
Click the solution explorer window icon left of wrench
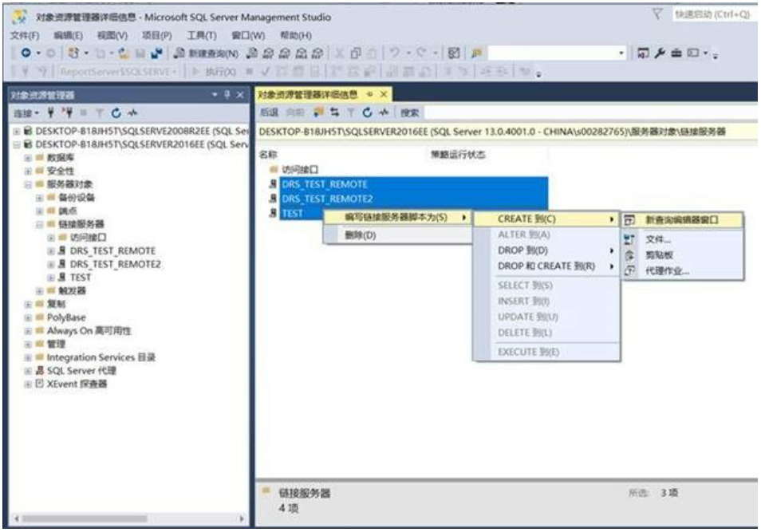point(643,53)
